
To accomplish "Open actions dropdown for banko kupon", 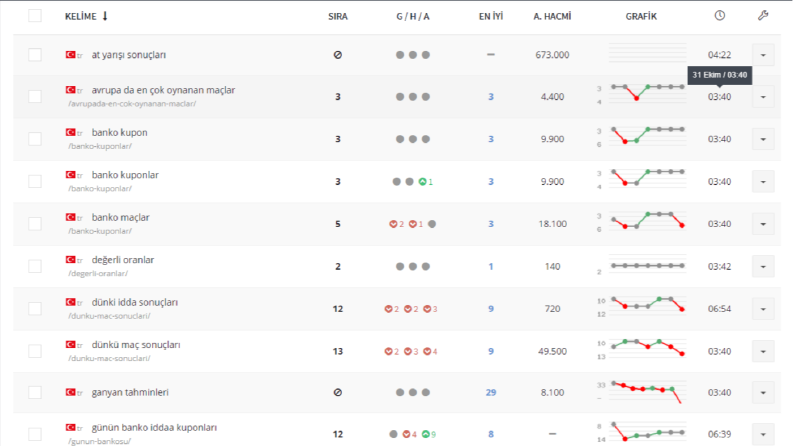I will tap(763, 139).
